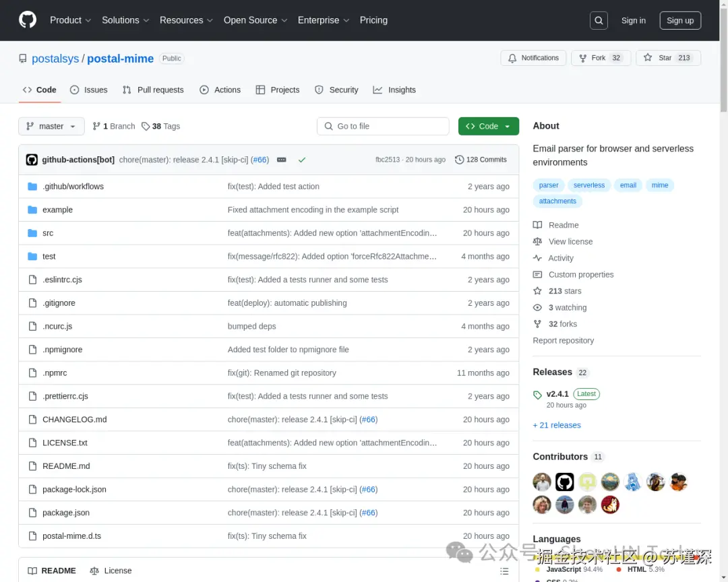Click the Sign up button
The height and width of the screenshot is (582, 728).
pyautogui.click(x=679, y=20)
